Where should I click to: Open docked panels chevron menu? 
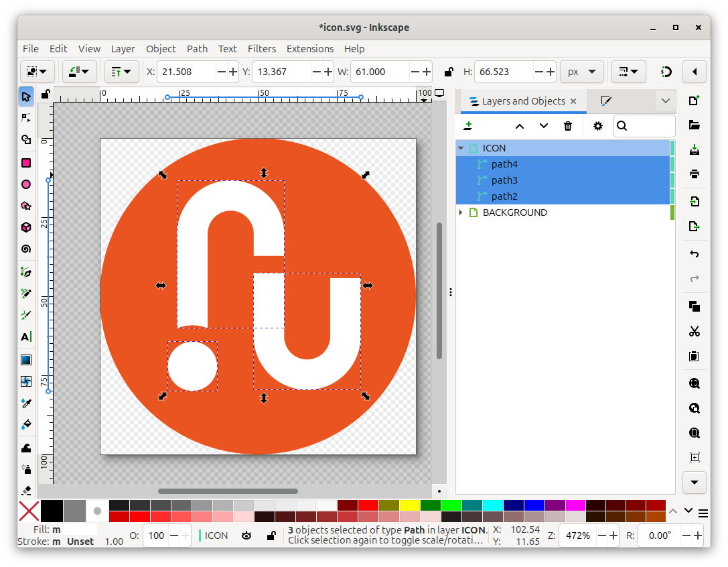(665, 101)
